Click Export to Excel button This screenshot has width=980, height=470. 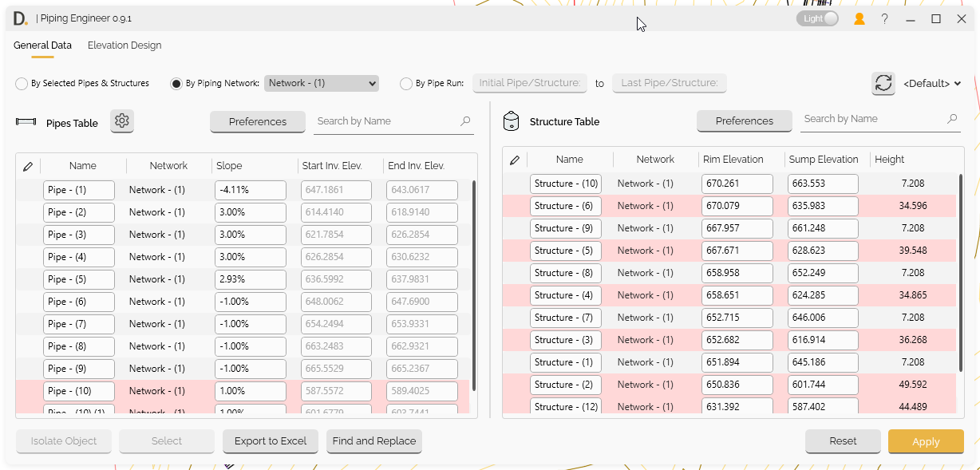pos(271,441)
